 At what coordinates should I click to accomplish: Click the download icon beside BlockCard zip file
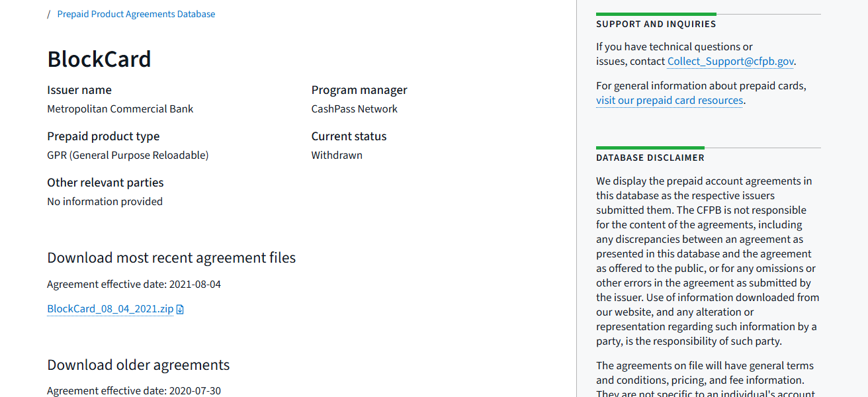180,309
